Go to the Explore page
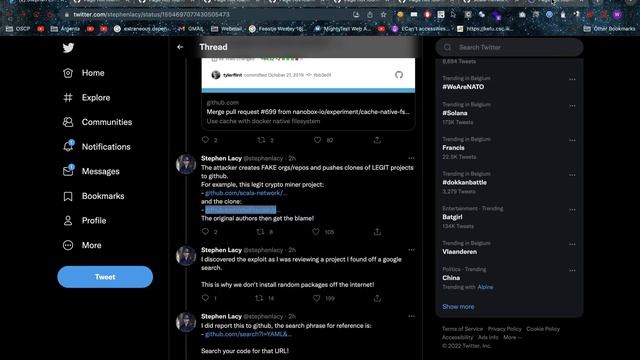Viewport: 640px width, 360px height. (x=87, y=98)
